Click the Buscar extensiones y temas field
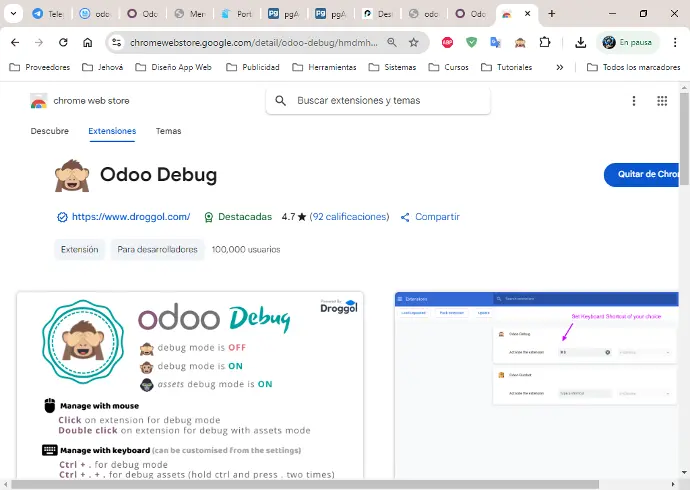 [x=378, y=101]
